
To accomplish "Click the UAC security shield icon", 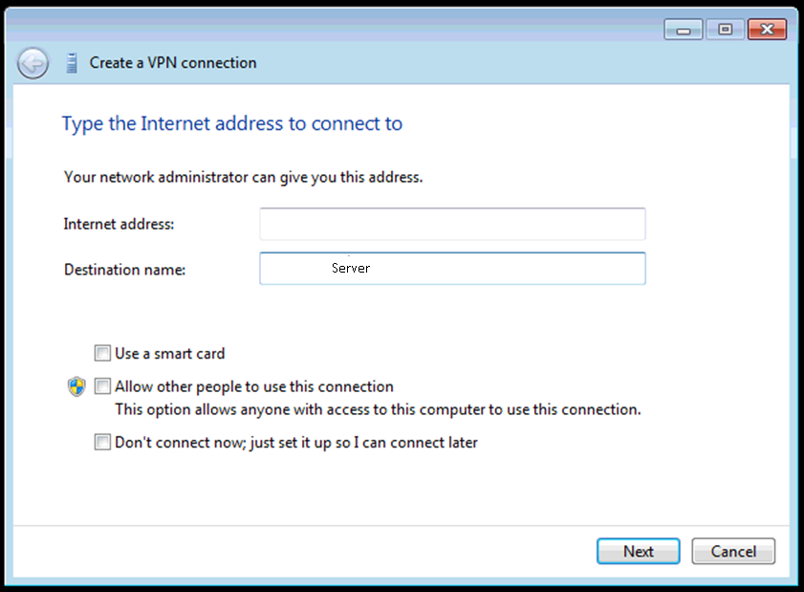I will click(x=77, y=387).
